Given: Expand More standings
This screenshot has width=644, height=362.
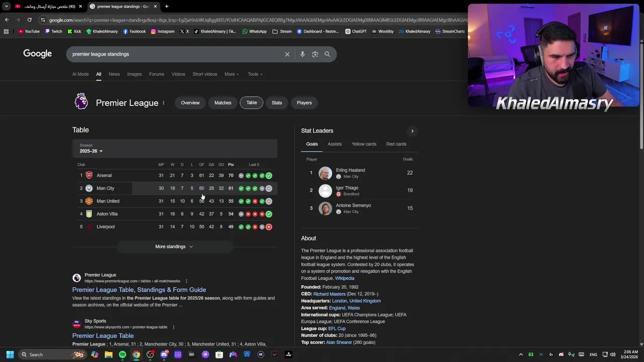Looking at the screenshot, I should [x=174, y=246].
